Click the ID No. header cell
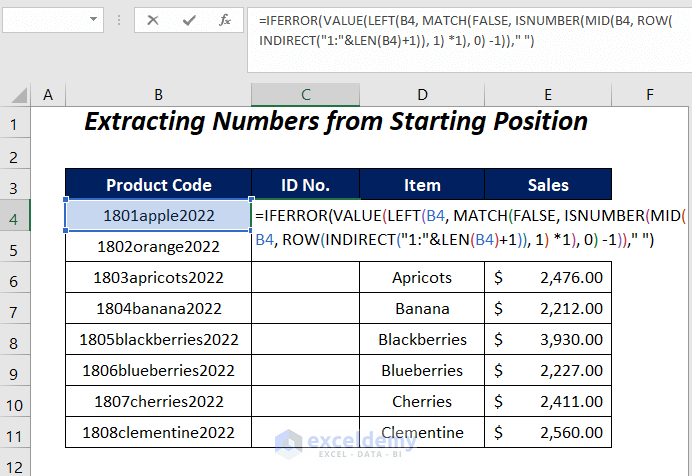Image resolution: width=692 pixels, height=476 pixels. (x=305, y=185)
